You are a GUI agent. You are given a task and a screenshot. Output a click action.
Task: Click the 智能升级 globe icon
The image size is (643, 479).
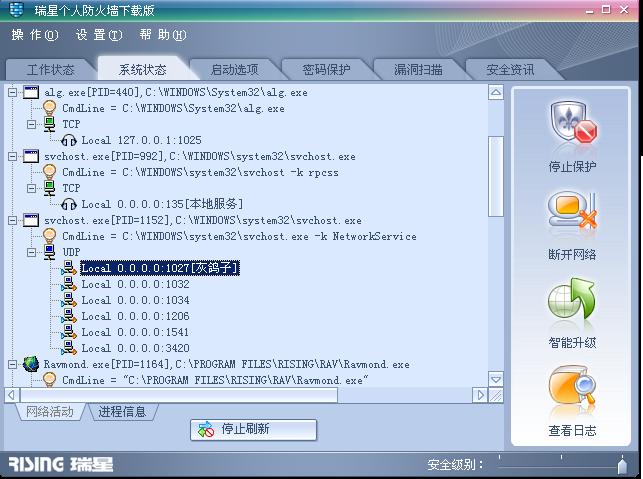pyautogui.click(x=572, y=299)
